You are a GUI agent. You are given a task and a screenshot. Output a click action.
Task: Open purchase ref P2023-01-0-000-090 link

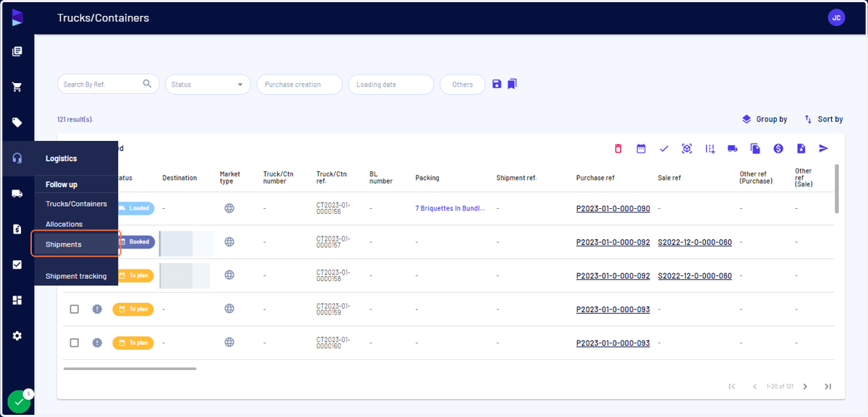coord(613,208)
